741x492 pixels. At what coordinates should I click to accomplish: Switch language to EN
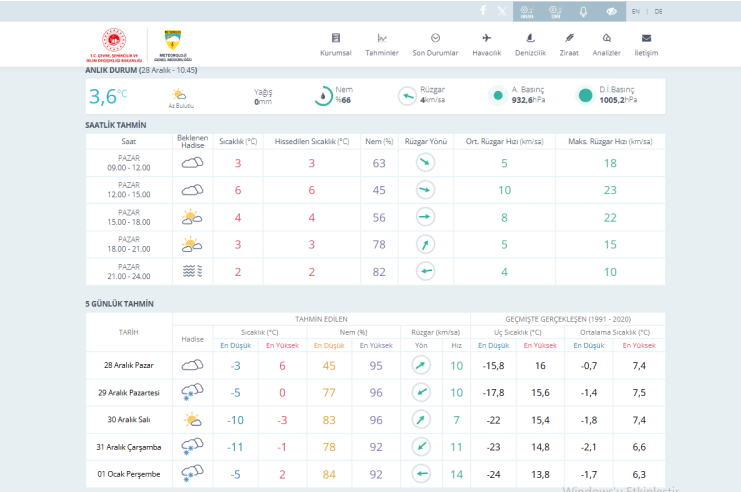click(x=636, y=11)
